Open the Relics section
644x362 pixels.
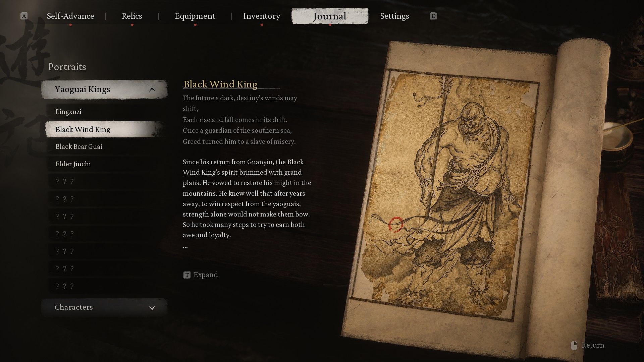tap(132, 15)
